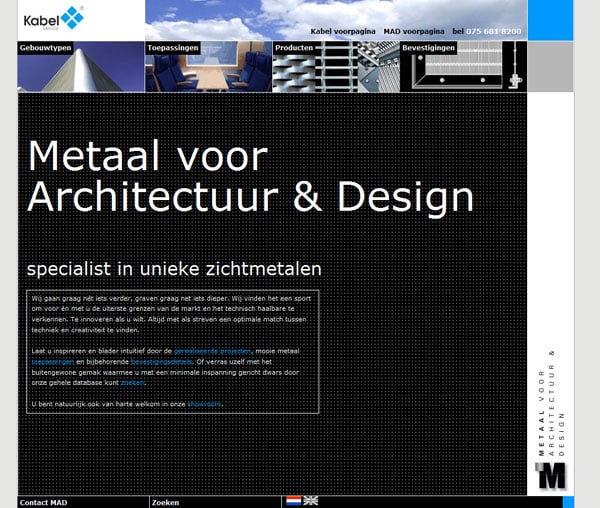Click the paragraph starting 'Wij gaan graag net iets verder'

click(x=171, y=314)
